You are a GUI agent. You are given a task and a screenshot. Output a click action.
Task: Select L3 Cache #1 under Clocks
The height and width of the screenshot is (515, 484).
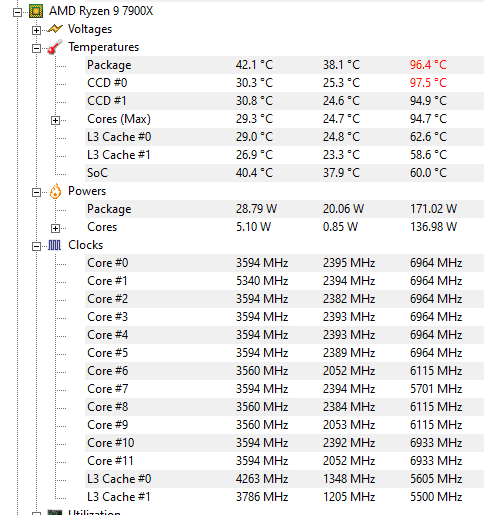coord(119,497)
